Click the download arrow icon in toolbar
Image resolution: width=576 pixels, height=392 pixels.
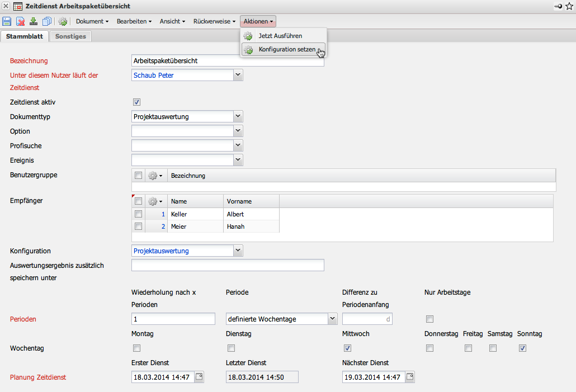34,21
